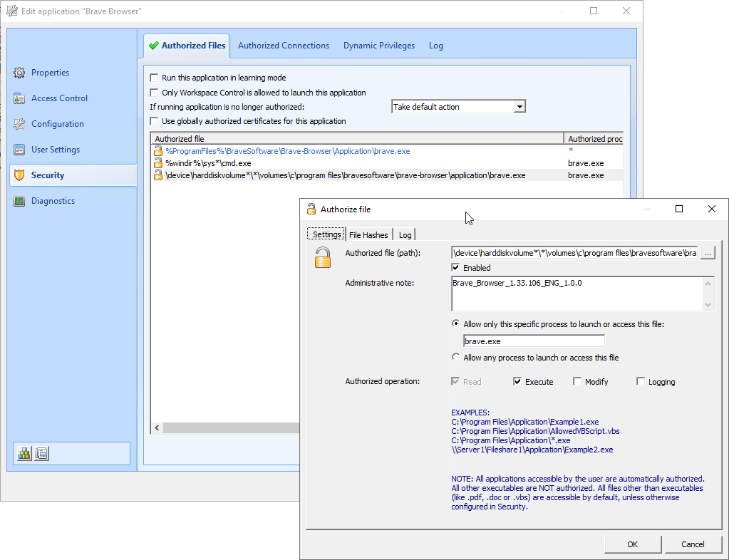This screenshot has height=560, width=729.
Task: Click the User Settings icon in sidebar
Action: pyautogui.click(x=19, y=150)
